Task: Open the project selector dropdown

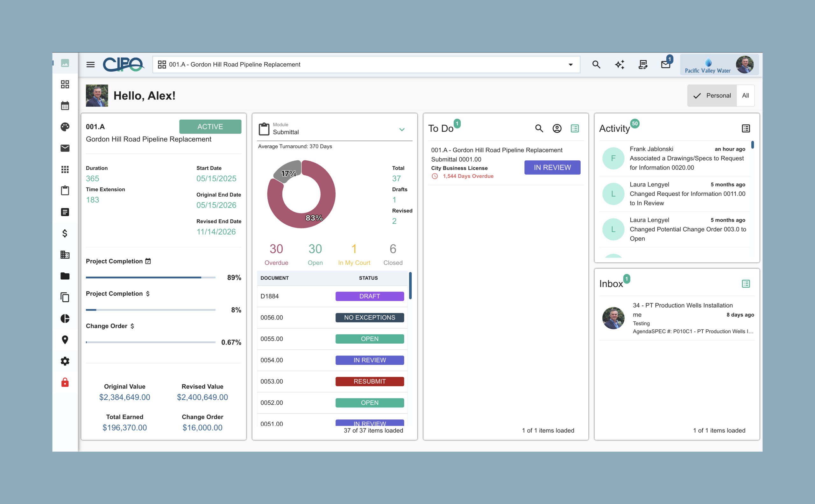Action: (x=366, y=64)
